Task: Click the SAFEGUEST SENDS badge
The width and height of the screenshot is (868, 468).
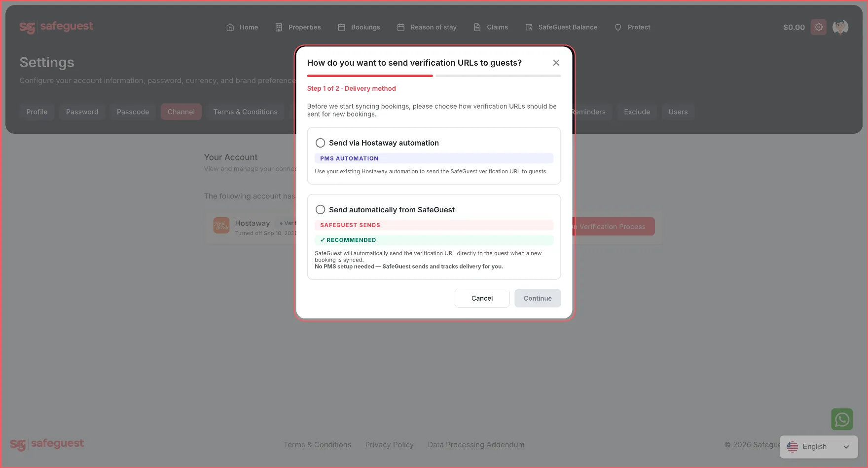Action: click(x=434, y=225)
